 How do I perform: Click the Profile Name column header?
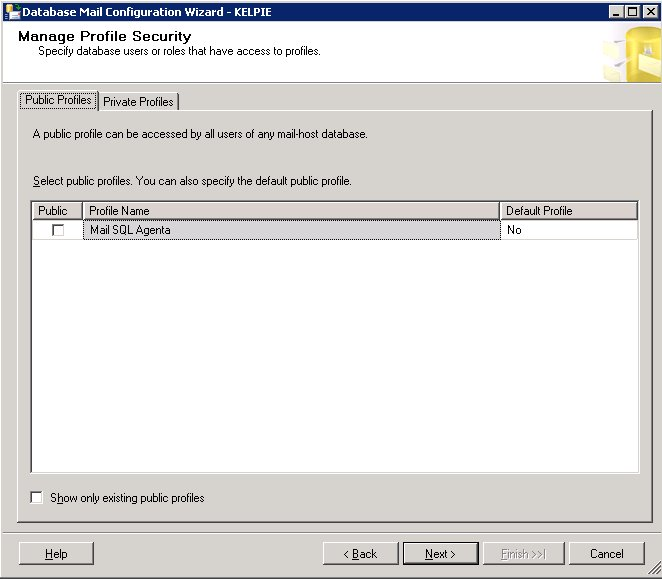291,211
